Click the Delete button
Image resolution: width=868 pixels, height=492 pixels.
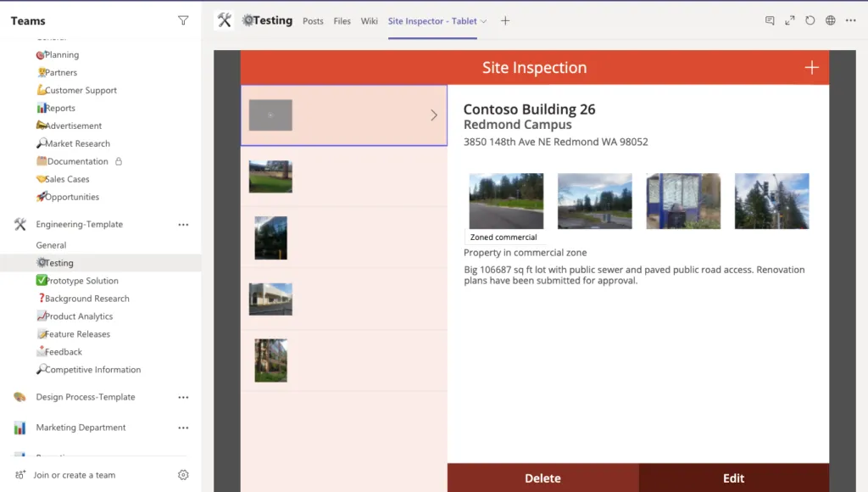543,478
